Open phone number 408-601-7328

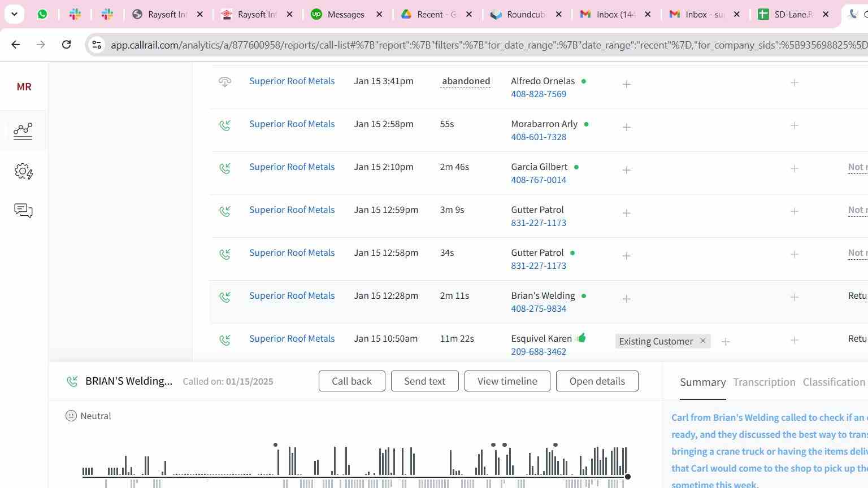pos(539,137)
